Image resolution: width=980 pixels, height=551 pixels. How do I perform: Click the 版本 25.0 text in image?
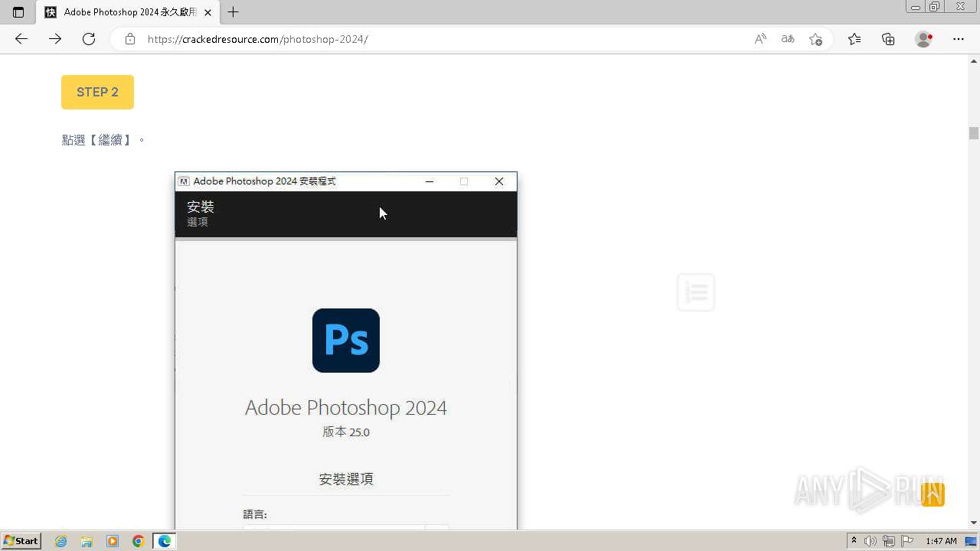pyautogui.click(x=346, y=432)
